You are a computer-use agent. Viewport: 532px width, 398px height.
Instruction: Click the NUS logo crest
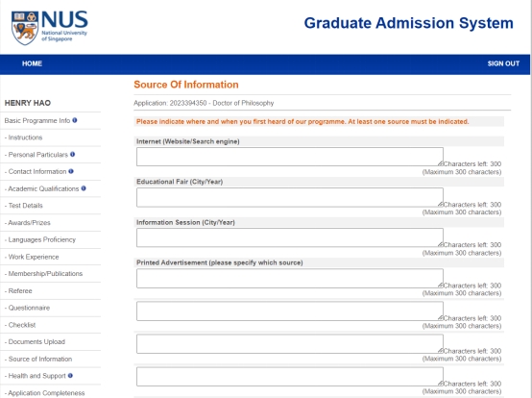click(x=24, y=28)
